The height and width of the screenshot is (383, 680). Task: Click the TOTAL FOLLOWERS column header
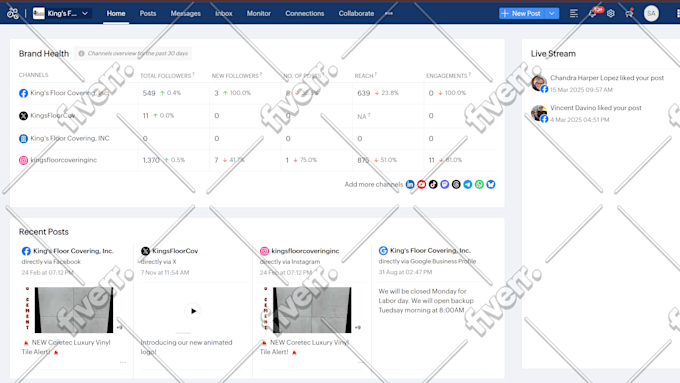167,75
